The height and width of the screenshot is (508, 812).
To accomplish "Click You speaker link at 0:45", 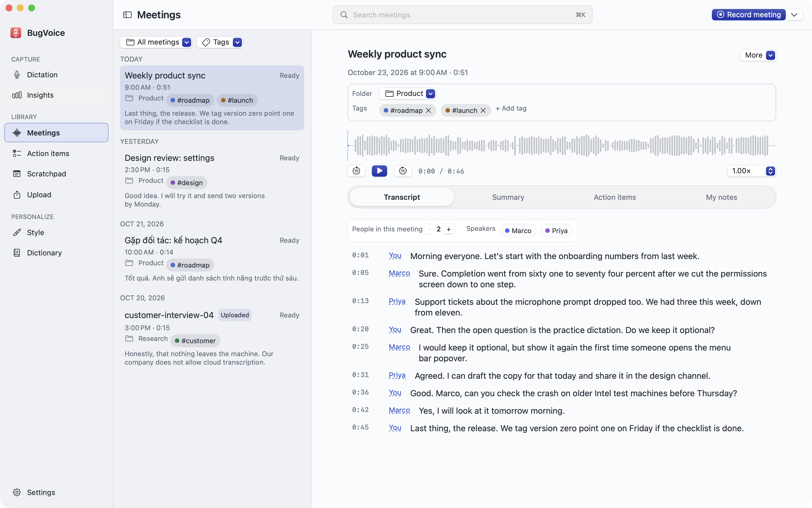I will pyautogui.click(x=395, y=428).
